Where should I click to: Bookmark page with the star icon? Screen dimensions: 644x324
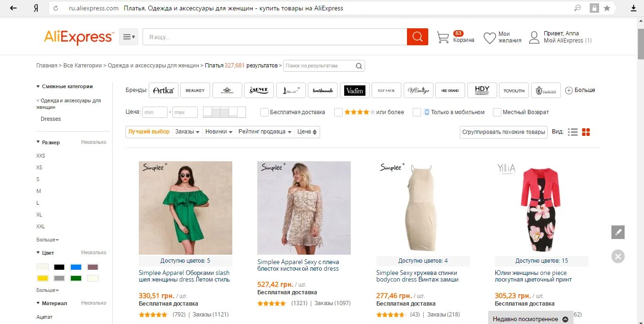tap(607, 8)
